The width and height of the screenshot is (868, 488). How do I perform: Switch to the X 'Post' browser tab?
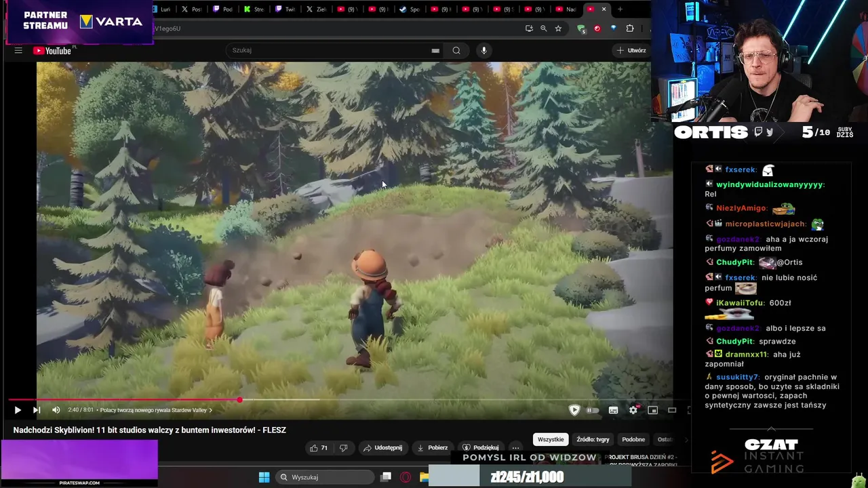pyautogui.click(x=191, y=9)
